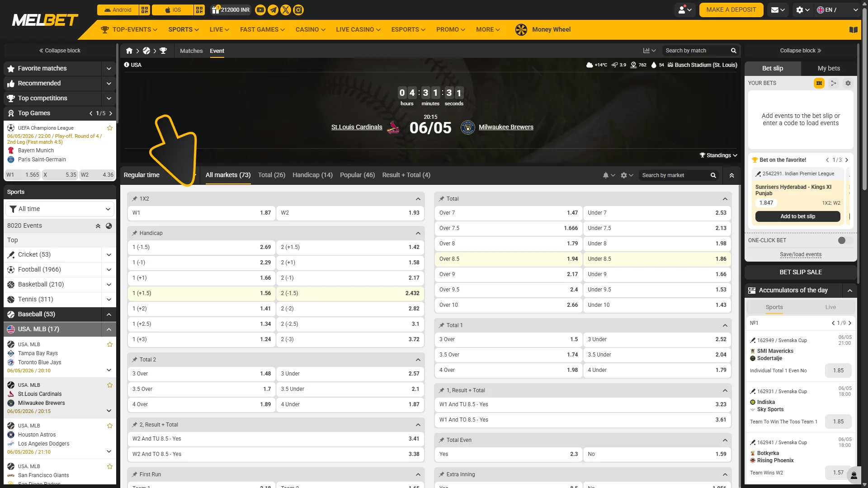Screen dimensions: 868x488
Task: Expand the Football (1966) sport list
Action: 109,270
